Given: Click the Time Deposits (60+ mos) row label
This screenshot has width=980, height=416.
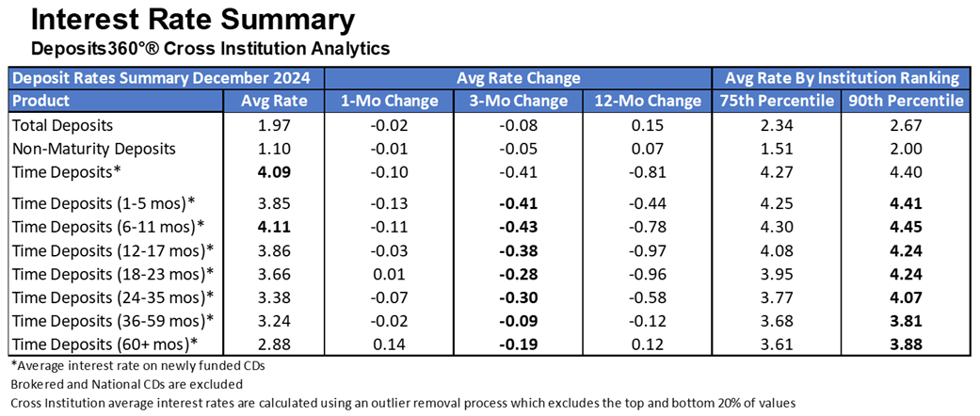Looking at the screenshot, I should point(104,344).
